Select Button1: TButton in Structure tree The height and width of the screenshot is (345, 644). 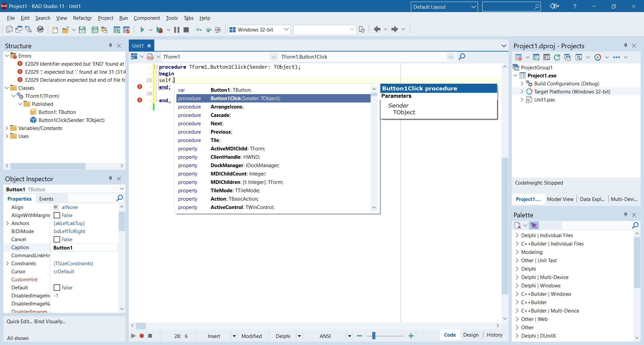coord(57,112)
